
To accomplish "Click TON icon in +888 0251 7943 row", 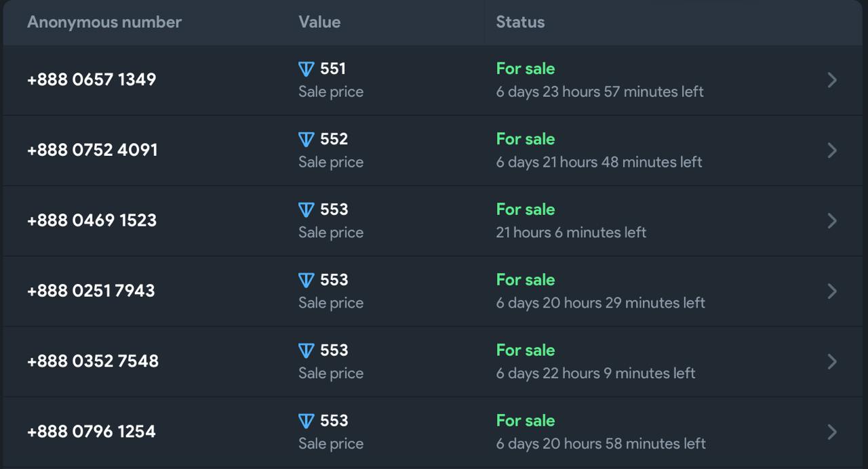I will pos(307,281).
